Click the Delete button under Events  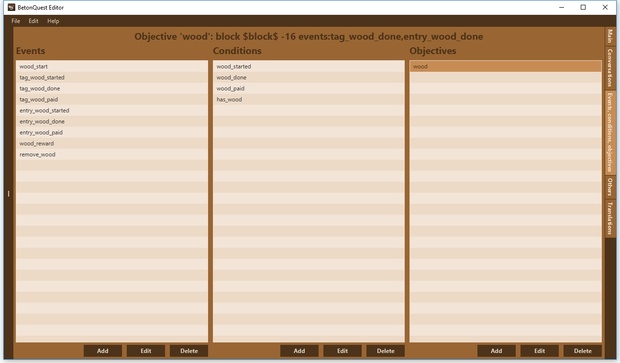pyautogui.click(x=189, y=351)
